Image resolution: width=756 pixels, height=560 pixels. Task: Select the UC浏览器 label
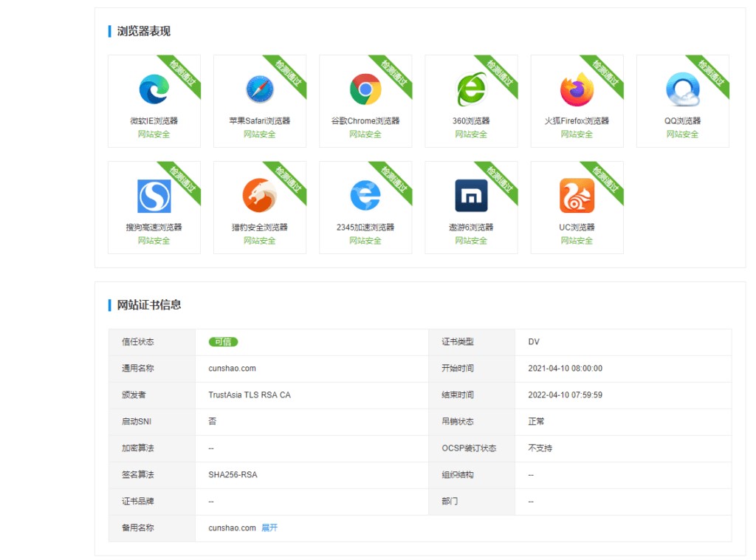click(x=577, y=228)
